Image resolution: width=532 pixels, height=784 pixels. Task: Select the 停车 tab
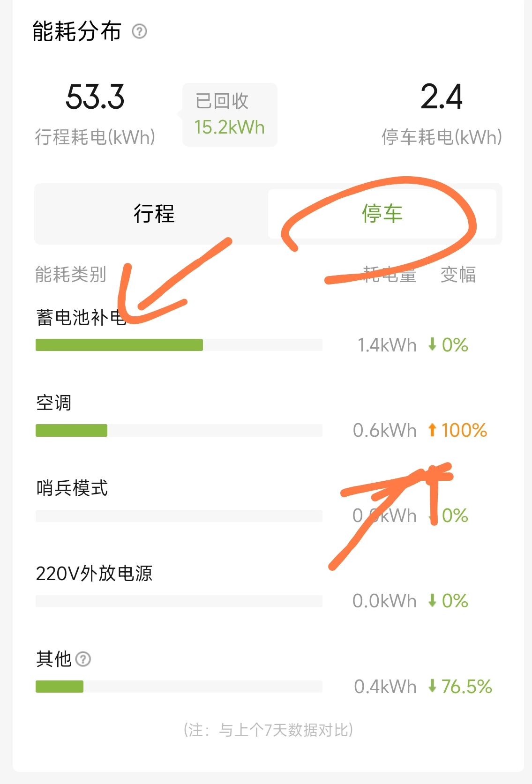click(x=382, y=214)
